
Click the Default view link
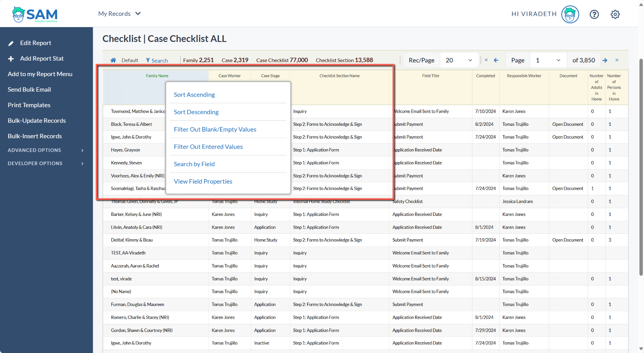(130, 61)
